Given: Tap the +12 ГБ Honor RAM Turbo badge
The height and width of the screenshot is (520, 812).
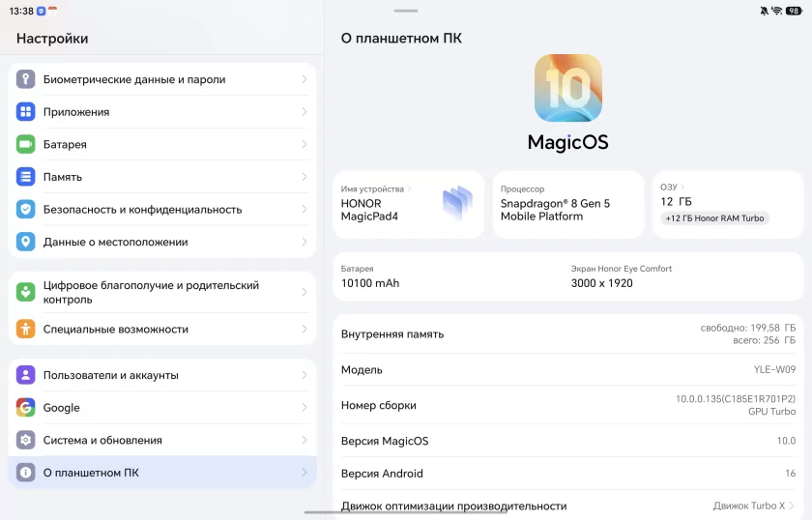Looking at the screenshot, I should click(x=714, y=218).
